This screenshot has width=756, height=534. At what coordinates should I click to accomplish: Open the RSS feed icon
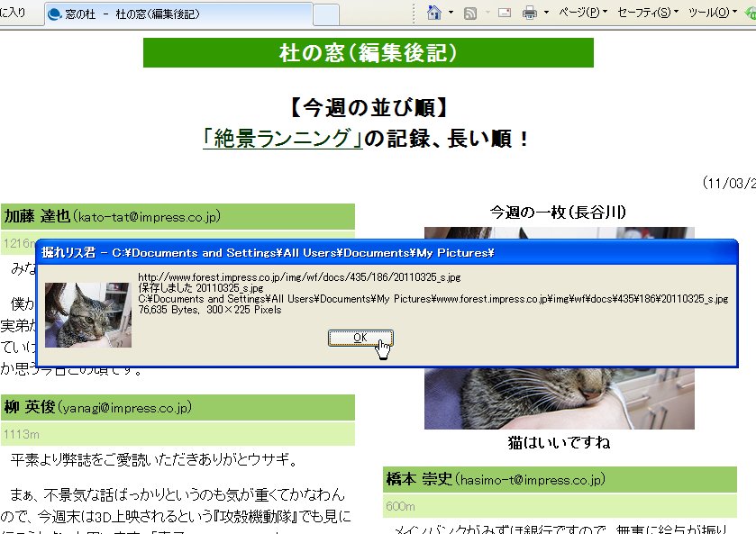point(470,13)
